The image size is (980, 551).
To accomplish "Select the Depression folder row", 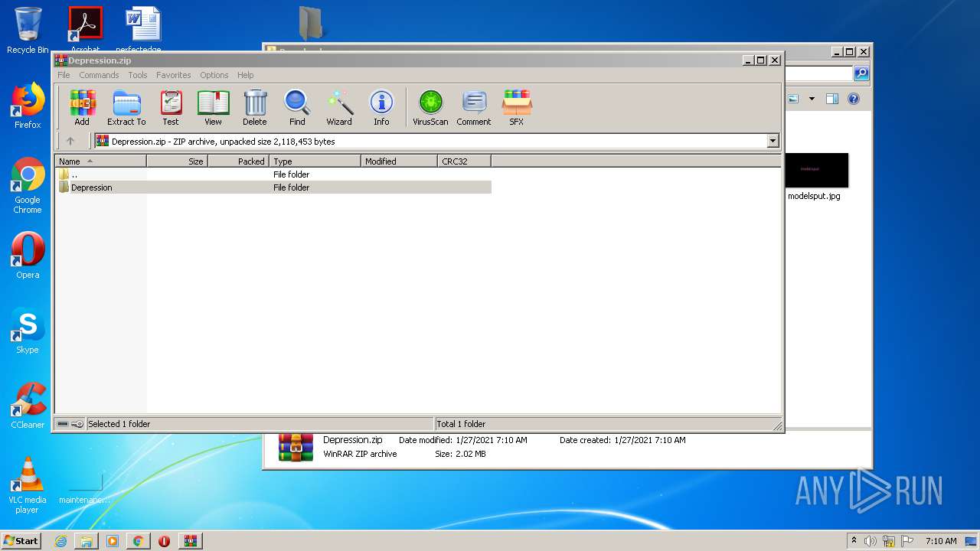I will tap(273, 187).
